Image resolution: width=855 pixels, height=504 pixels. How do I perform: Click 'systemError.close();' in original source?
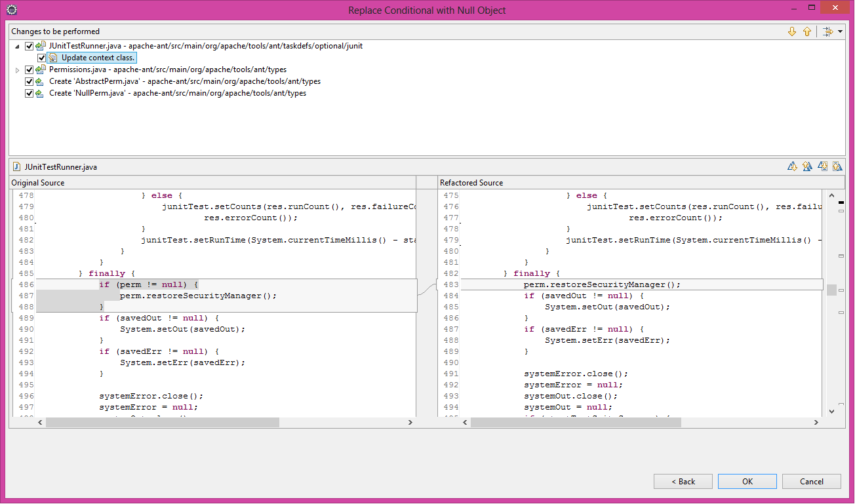coord(151,396)
